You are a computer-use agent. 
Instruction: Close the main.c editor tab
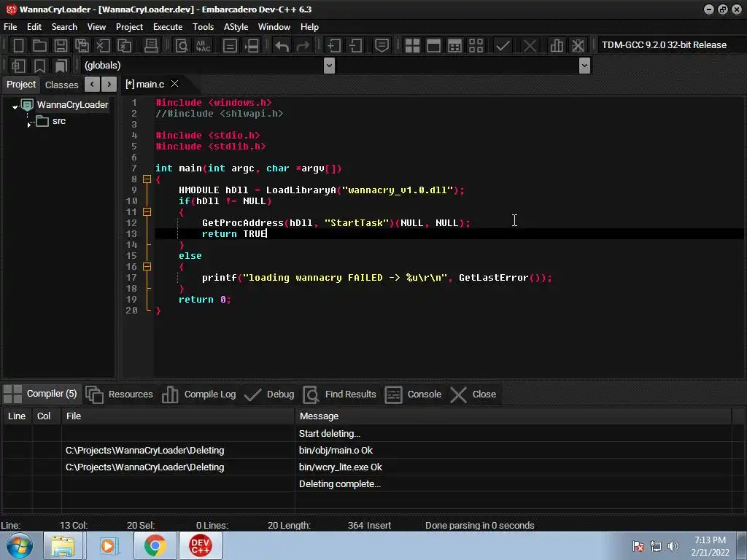175,84
